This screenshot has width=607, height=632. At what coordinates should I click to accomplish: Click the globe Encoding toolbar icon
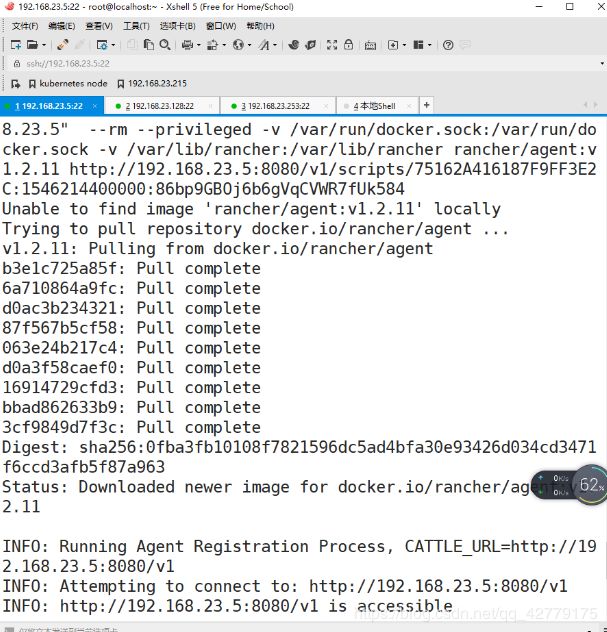(238, 45)
